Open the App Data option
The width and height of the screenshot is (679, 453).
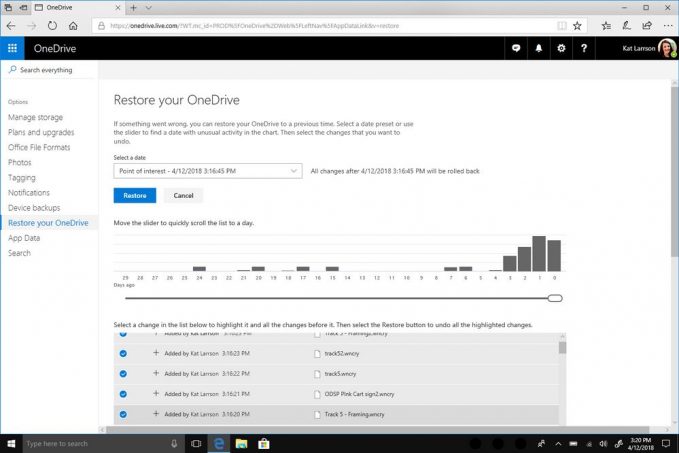click(x=24, y=238)
